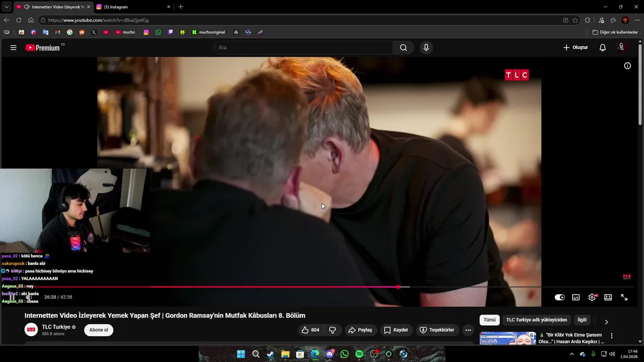This screenshot has width=644, height=362.
Task: Open Hasan Arda Kaşıkcı video thumbnail
Action: [507, 338]
